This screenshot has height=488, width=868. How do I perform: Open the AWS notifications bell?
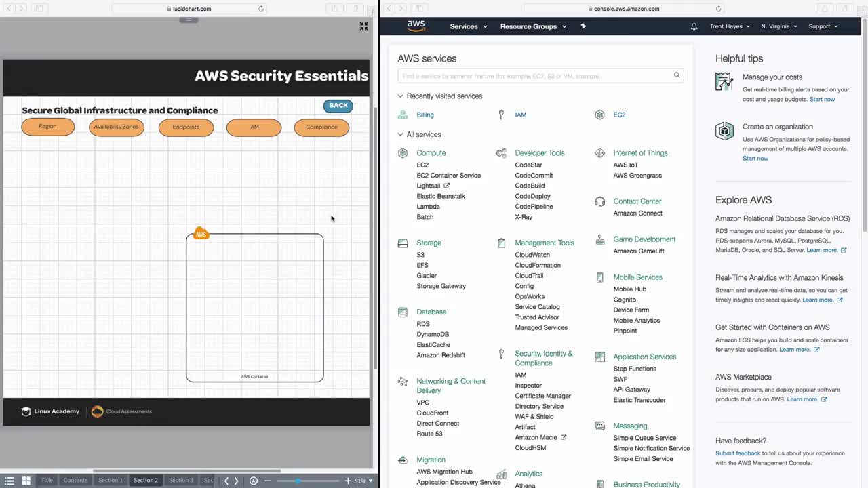tap(694, 26)
